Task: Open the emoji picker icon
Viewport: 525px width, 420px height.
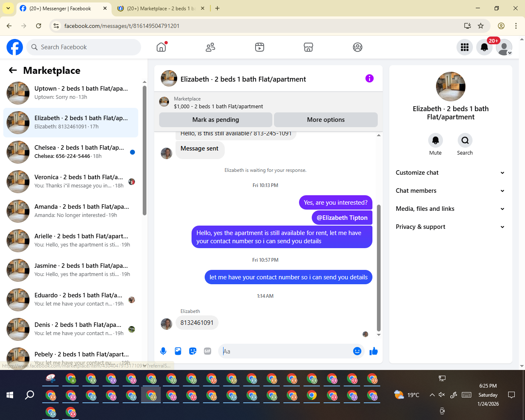Action: pyautogui.click(x=357, y=351)
